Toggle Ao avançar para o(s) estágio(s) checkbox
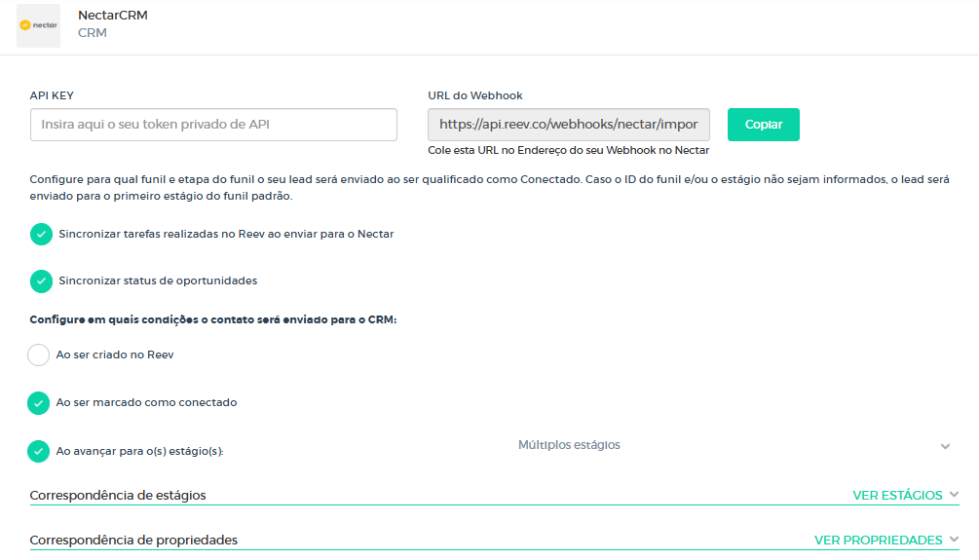The image size is (979, 560). pos(38,451)
